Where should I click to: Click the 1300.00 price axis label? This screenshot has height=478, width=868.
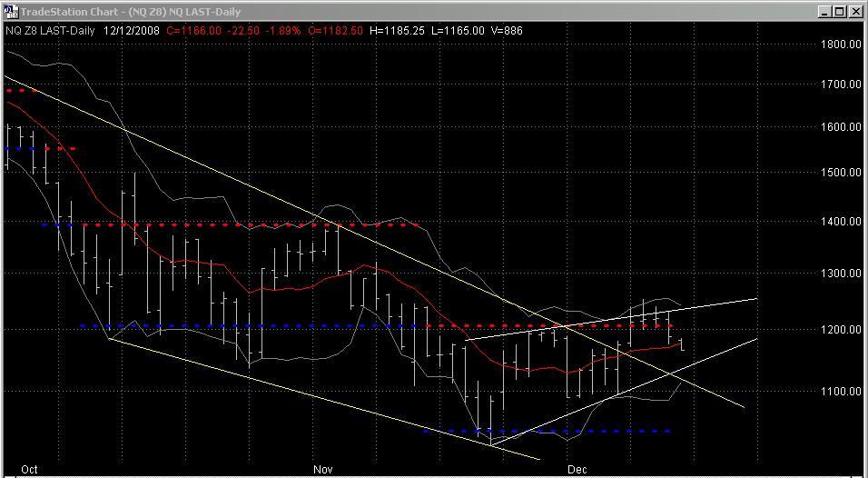click(x=842, y=273)
